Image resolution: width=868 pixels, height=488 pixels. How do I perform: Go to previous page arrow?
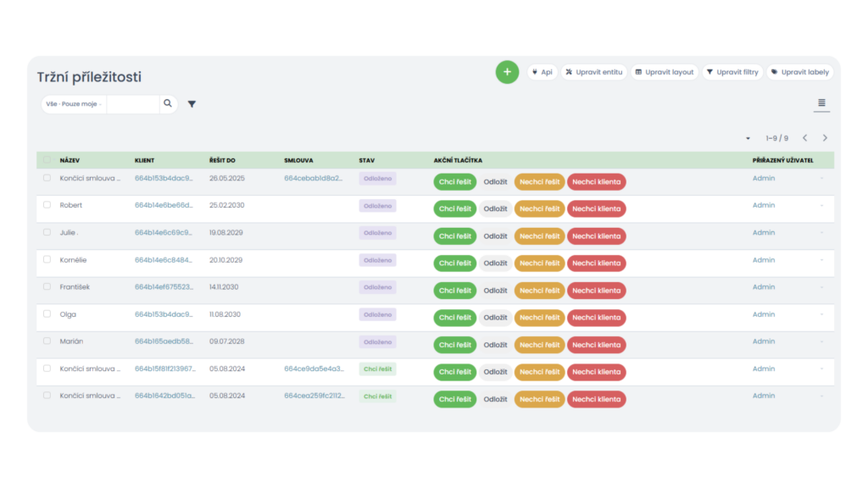click(804, 138)
